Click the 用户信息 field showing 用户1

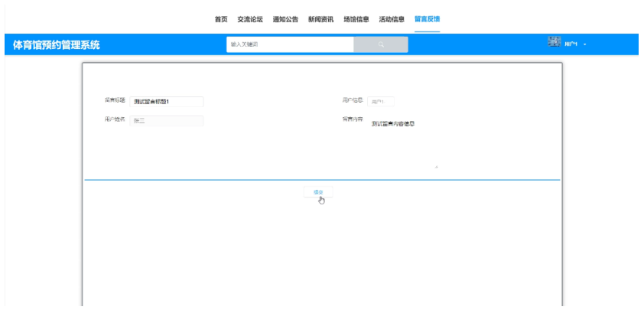tap(381, 102)
